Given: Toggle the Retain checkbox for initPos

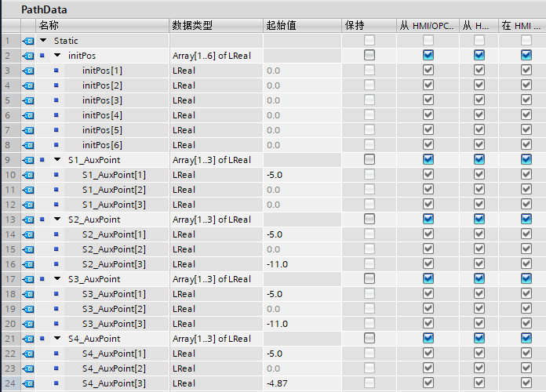Looking at the screenshot, I should click(369, 56).
